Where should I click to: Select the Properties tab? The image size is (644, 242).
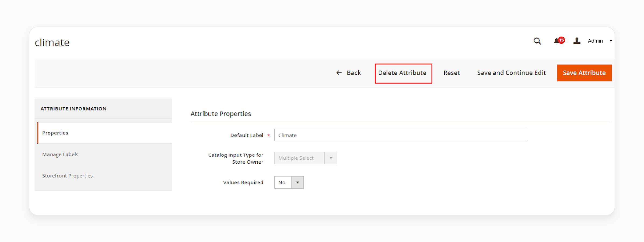(x=105, y=133)
